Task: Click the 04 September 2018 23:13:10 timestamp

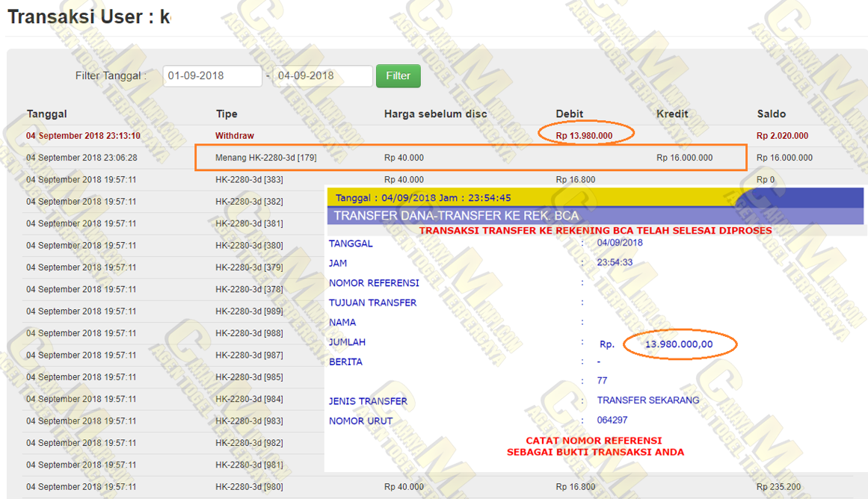Action: (x=83, y=136)
